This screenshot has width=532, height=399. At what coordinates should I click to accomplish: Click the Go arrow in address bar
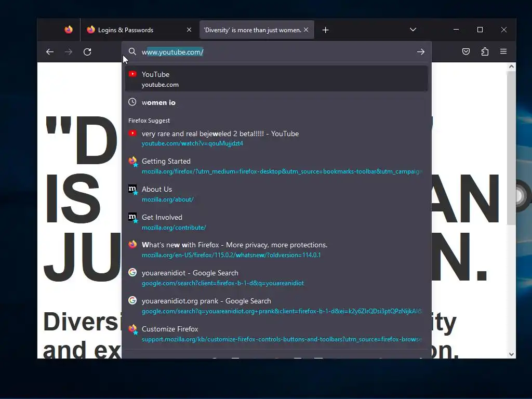[x=421, y=52]
